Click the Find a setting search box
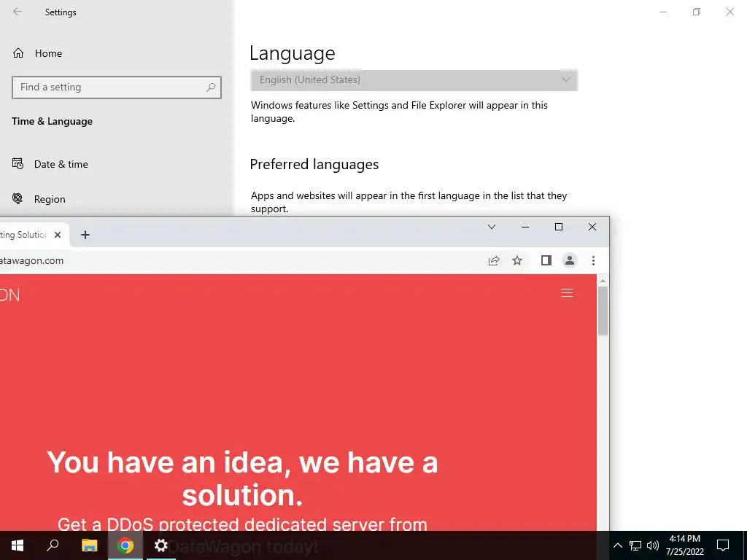Image resolution: width=747 pixels, height=560 pixels. tap(116, 87)
